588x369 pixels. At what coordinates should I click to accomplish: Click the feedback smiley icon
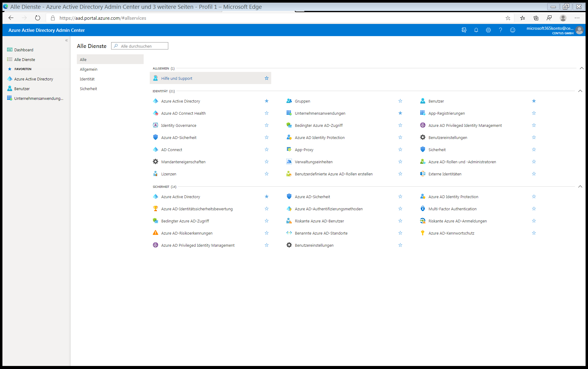512,30
